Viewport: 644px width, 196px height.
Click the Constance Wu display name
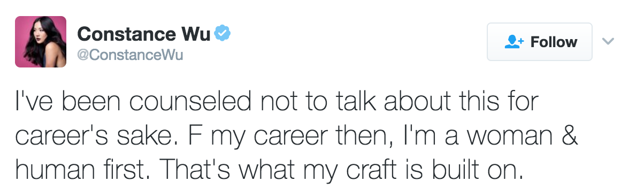pos(144,34)
